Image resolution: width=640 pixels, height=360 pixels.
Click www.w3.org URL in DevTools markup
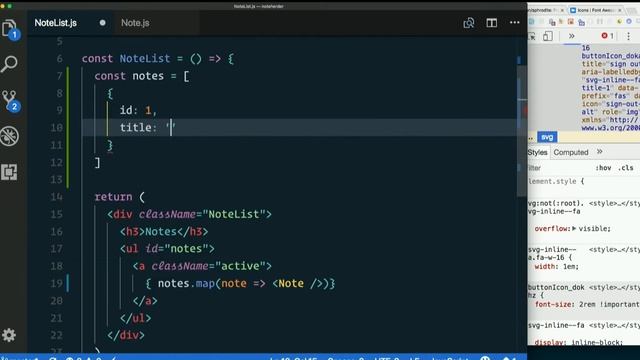pos(611,128)
